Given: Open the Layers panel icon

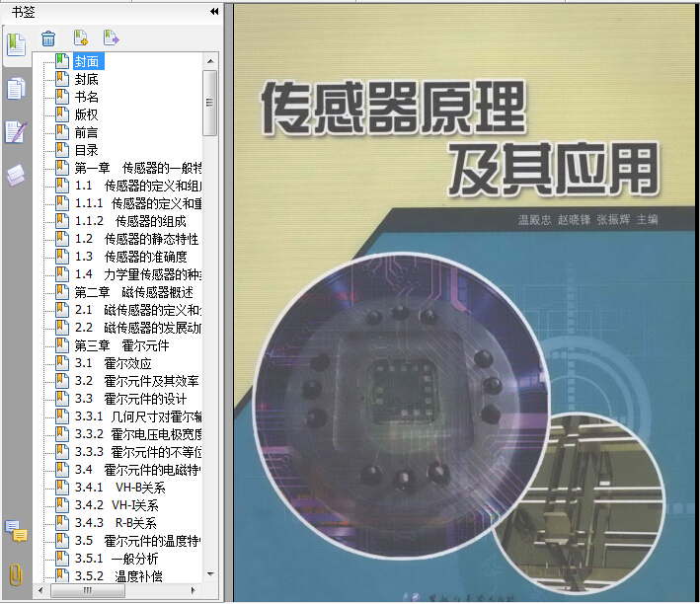Looking at the screenshot, I should tap(15, 176).
